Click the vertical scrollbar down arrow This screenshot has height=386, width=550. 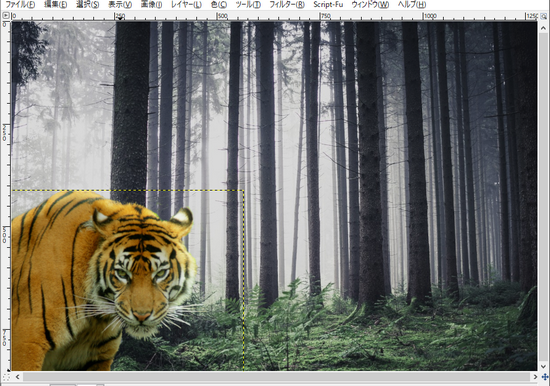[544, 367]
